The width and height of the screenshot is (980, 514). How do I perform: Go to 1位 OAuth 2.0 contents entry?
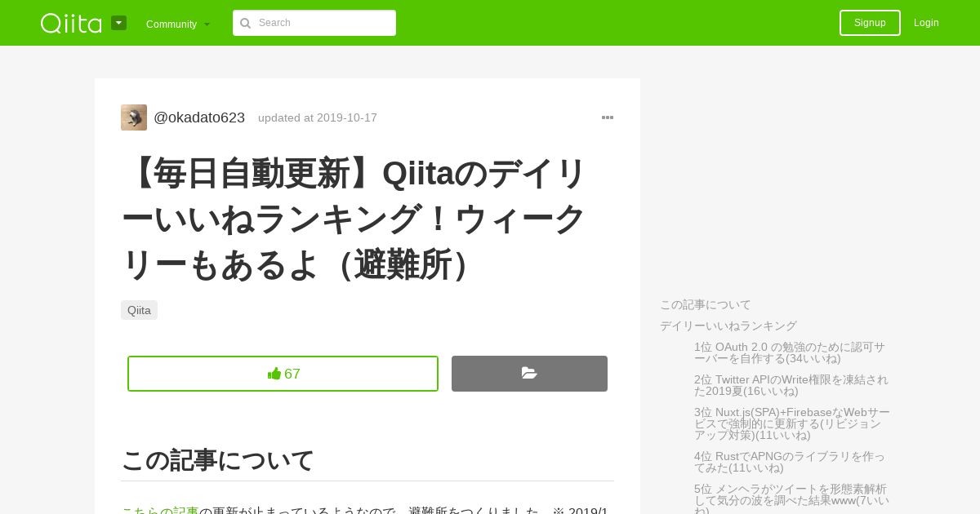(791, 352)
